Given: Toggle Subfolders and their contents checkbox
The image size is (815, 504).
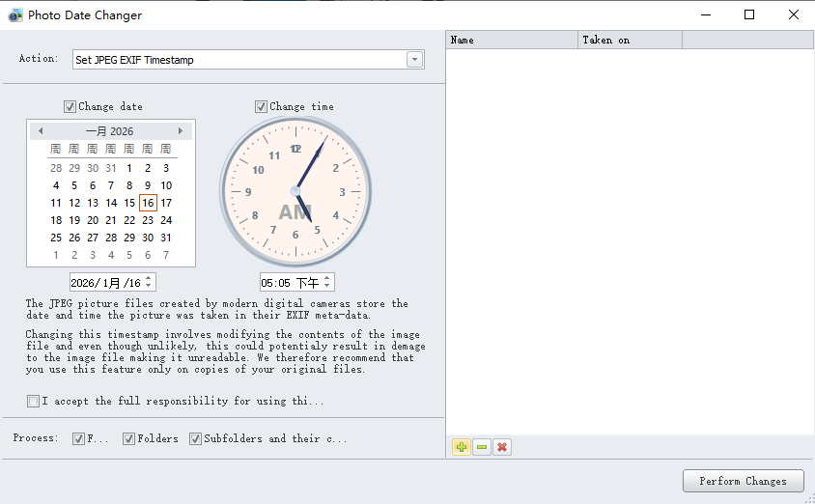Looking at the screenshot, I should point(195,439).
